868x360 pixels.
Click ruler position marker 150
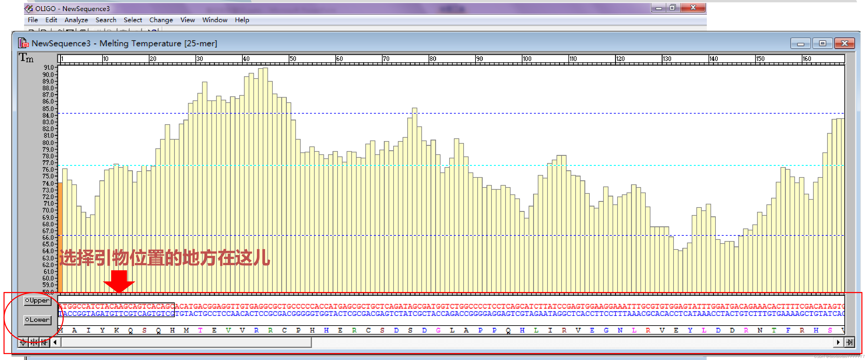point(760,59)
